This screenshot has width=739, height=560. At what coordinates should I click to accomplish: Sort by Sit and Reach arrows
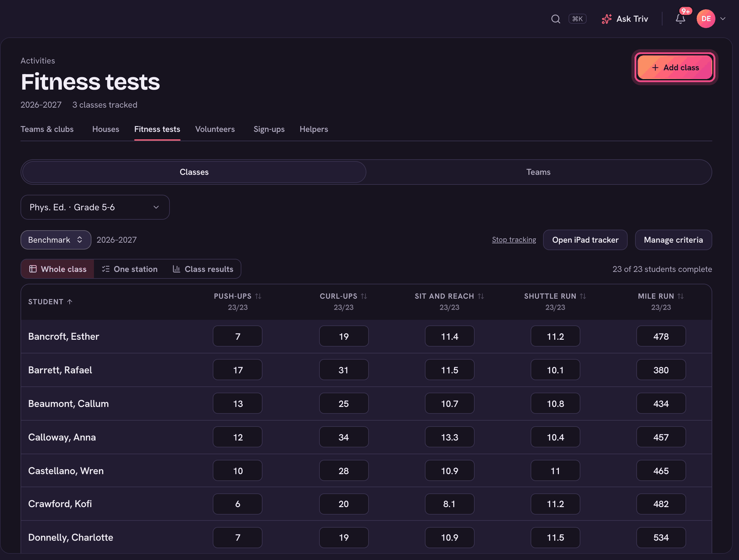click(x=481, y=296)
